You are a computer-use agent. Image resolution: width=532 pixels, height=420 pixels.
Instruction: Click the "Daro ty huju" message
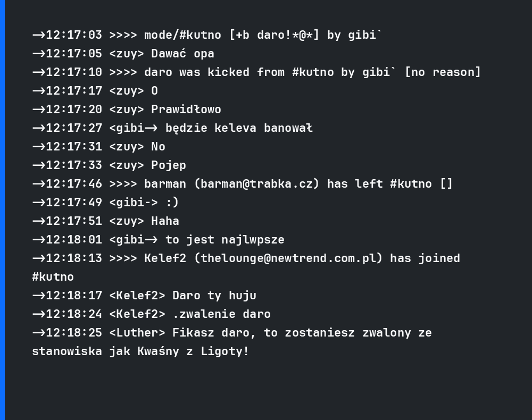coord(214,296)
